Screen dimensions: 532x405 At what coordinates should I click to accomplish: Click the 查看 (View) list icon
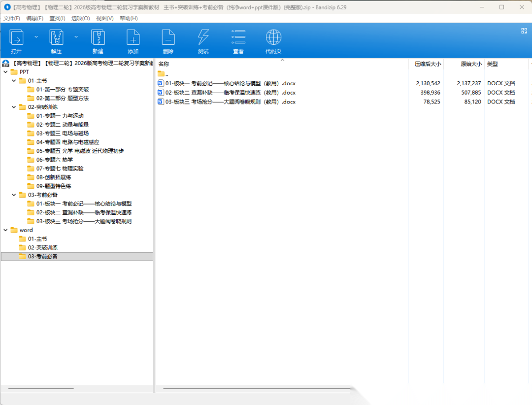[x=238, y=38]
